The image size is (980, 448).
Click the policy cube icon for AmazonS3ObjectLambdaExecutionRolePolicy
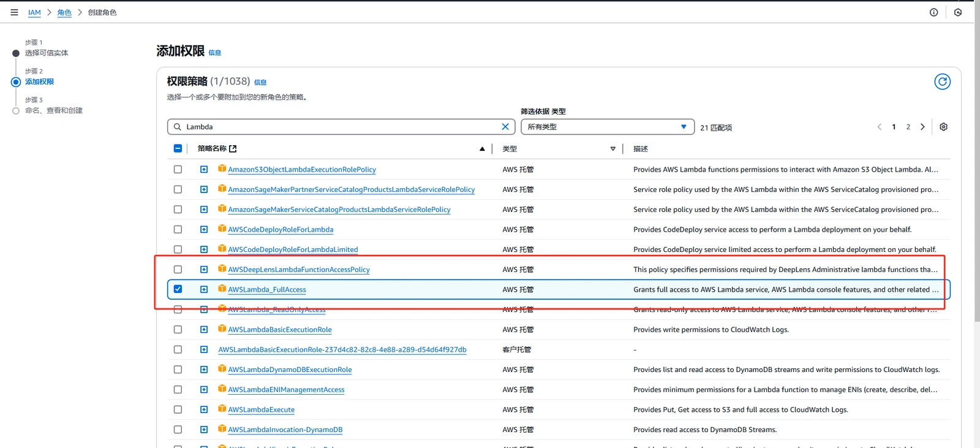(x=222, y=169)
